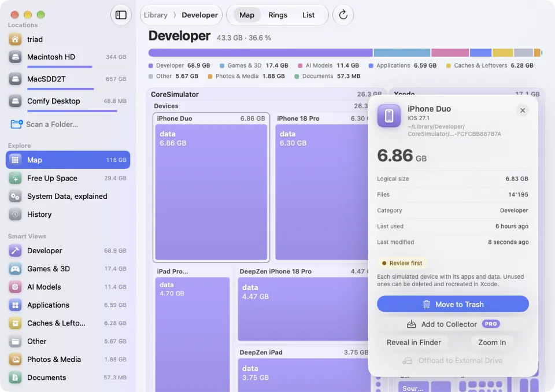Click the AI Models icon
Screen dimensions: 555x392
click(x=15, y=287)
